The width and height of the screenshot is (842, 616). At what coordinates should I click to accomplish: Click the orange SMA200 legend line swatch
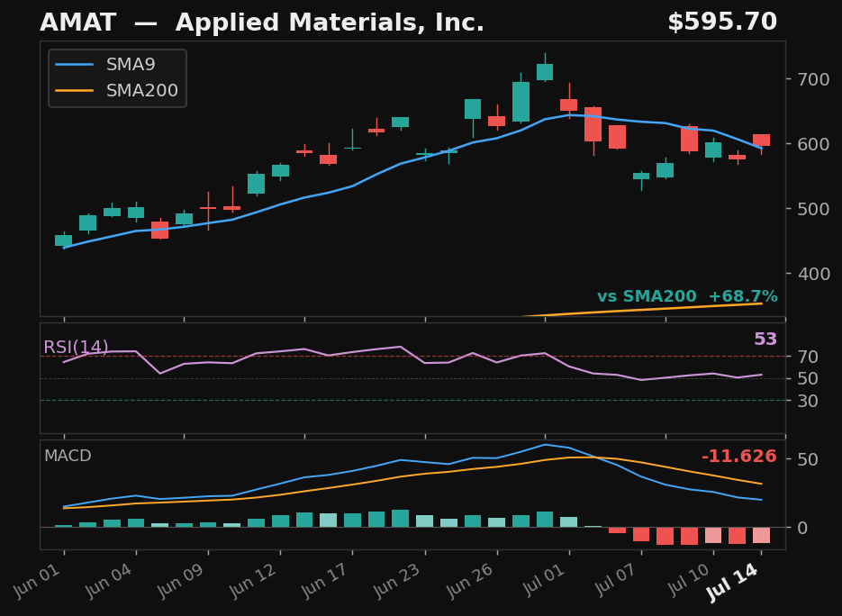tap(74, 90)
